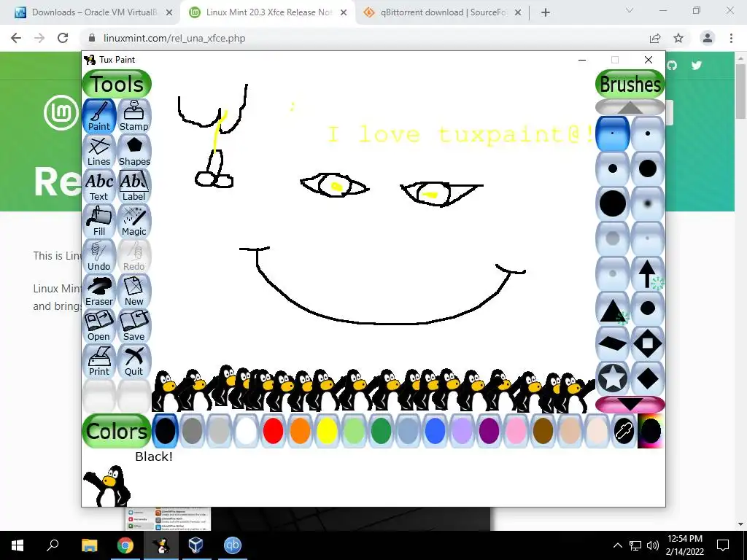
Task: Select the Stamp tool
Action: [134, 116]
